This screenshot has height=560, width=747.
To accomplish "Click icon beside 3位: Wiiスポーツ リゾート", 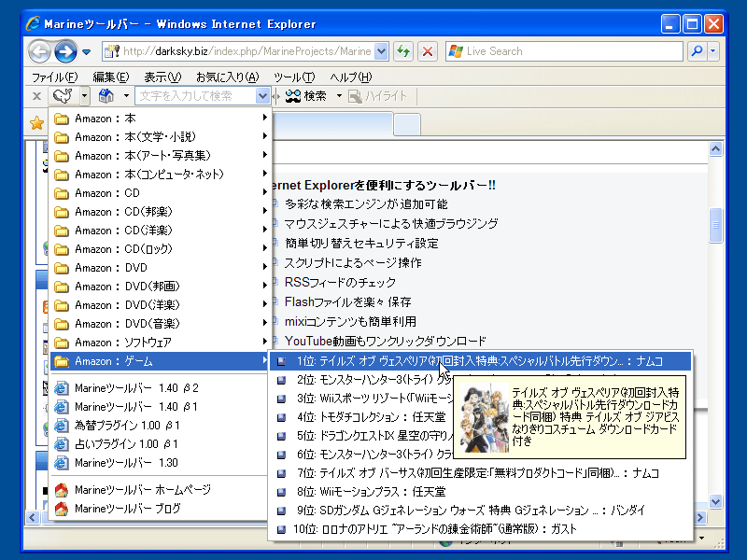I will [282, 399].
